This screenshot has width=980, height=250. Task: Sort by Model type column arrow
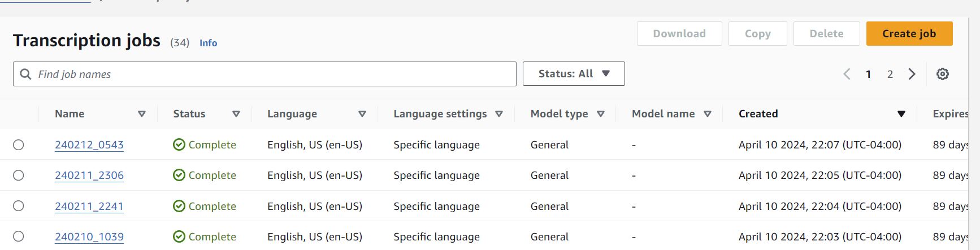pyautogui.click(x=601, y=114)
